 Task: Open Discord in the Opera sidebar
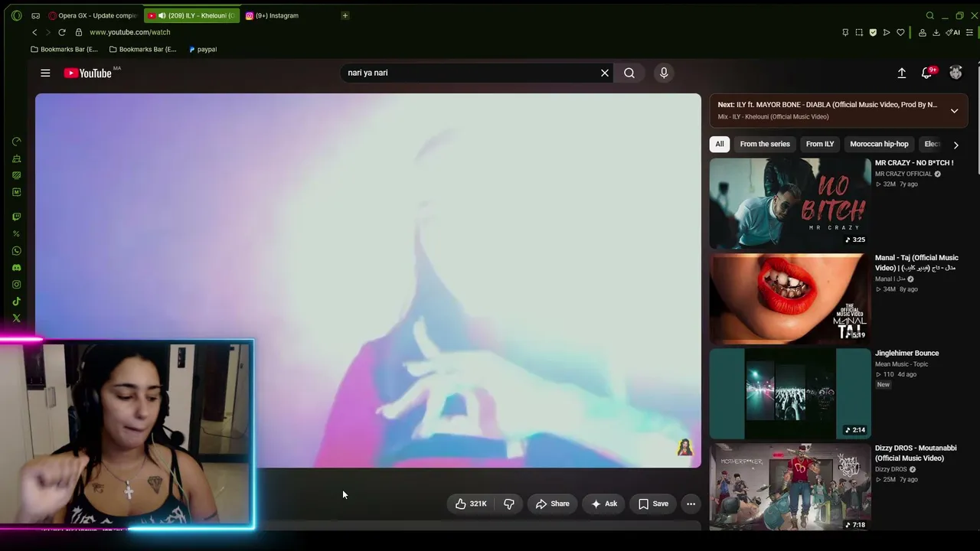tap(17, 268)
